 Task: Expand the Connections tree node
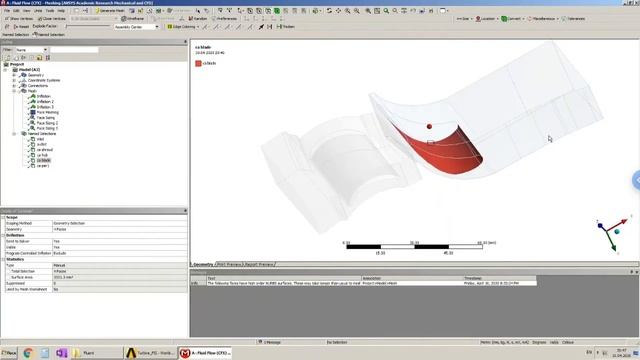pyautogui.click(x=14, y=86)
